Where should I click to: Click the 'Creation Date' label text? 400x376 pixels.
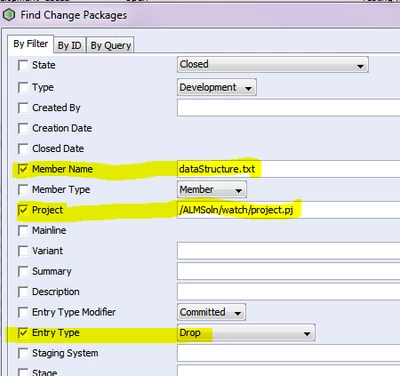tap(62, 128)
